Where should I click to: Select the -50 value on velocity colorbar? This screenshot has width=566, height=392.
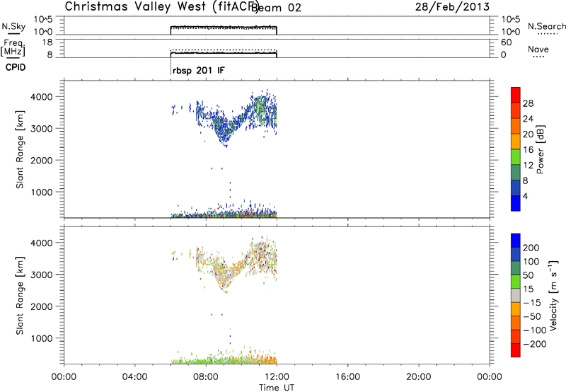(532, 316)
